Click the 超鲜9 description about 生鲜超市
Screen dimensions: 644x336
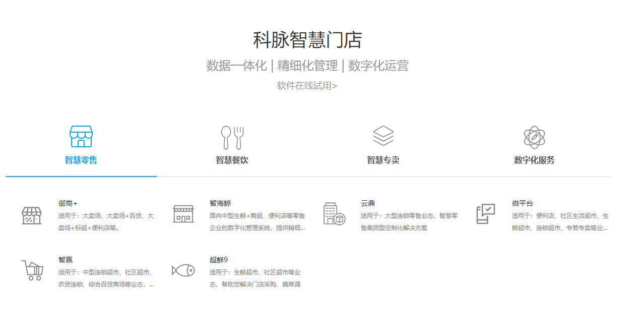[255, 278]
